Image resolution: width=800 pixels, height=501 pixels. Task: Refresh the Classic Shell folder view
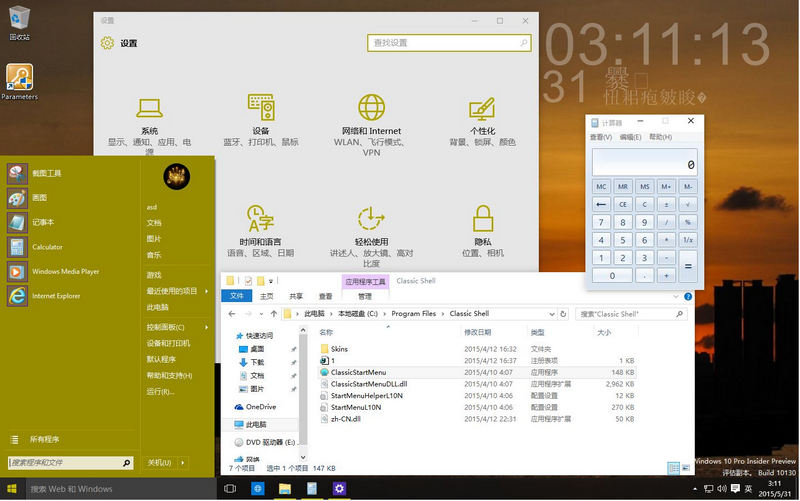(563, 314)
